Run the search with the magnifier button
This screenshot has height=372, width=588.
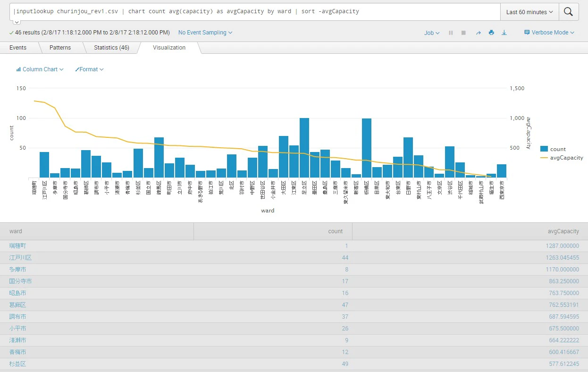pyautogui.click(x=569, y=12)
